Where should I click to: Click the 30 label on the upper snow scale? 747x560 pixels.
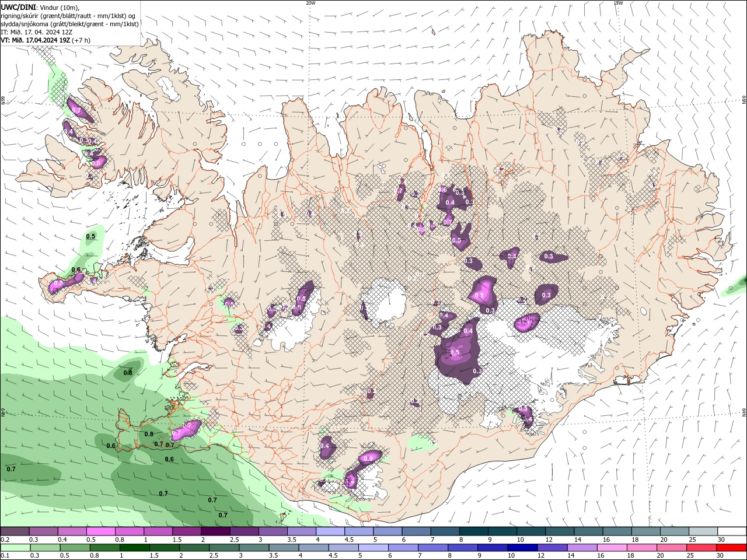[721, 540]
